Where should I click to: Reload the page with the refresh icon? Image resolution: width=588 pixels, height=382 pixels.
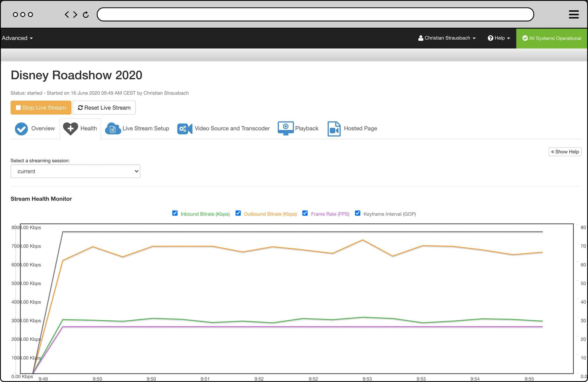coord(86,14)
